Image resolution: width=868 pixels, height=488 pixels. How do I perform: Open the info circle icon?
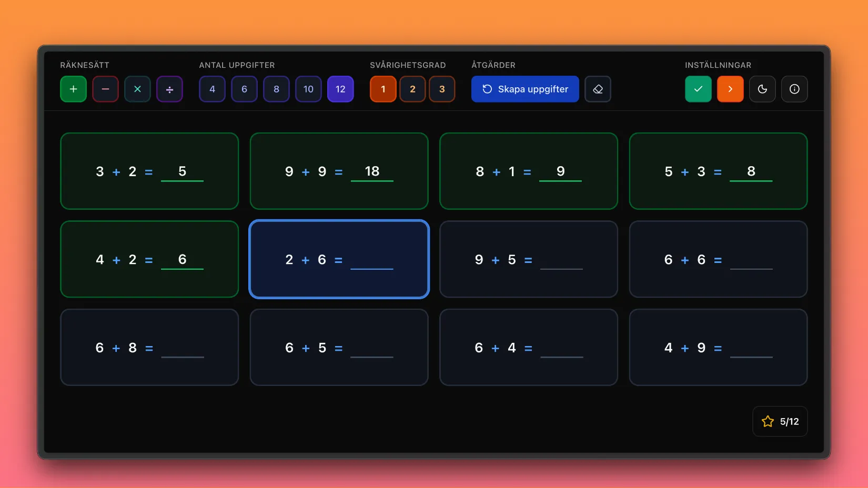pos(794,89)
